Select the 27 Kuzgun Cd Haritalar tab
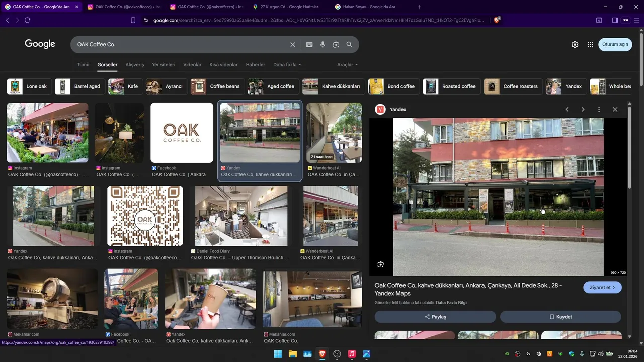The height and width of the screenshot is (362, 644). (289, 7)
